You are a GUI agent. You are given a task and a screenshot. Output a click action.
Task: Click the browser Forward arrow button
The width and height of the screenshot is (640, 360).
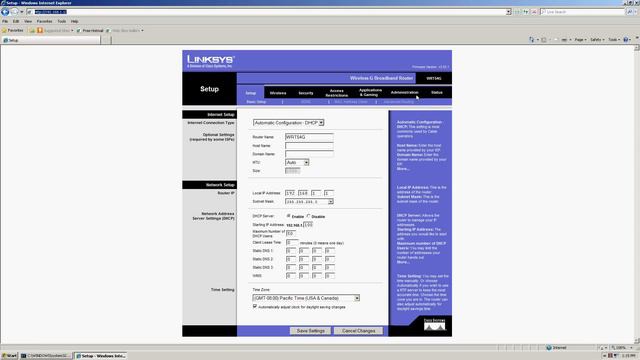tap(14, 12)
